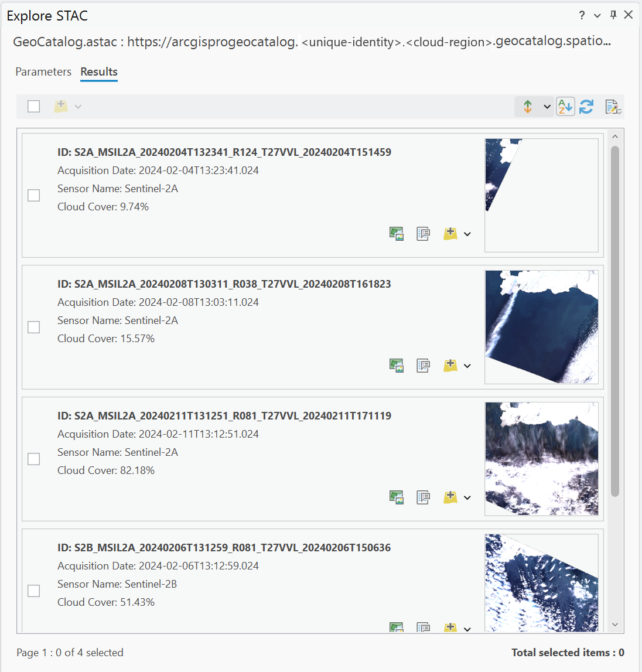Screen dimensions: 642x672
Task: Check the result with Cloud Cover 51.43%
Action: 33,591
